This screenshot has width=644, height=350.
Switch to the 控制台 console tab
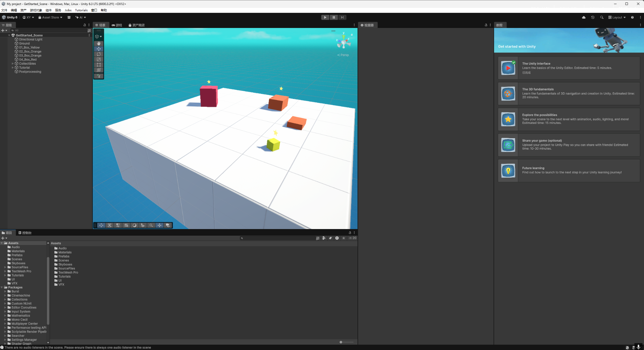(25, 233)
